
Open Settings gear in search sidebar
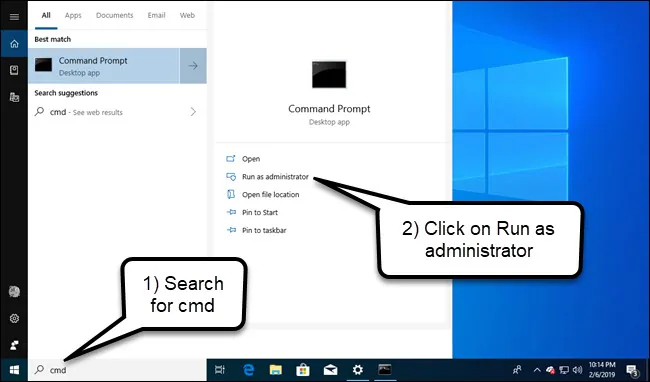(x=14, y=318)
